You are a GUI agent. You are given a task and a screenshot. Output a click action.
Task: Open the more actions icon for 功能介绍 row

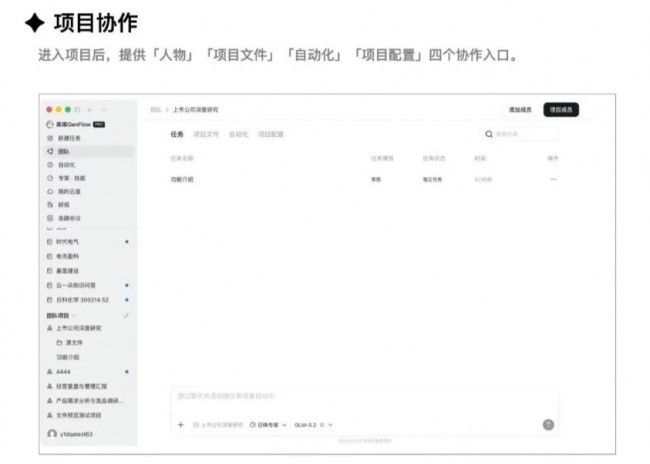click(x=553, y=179)
